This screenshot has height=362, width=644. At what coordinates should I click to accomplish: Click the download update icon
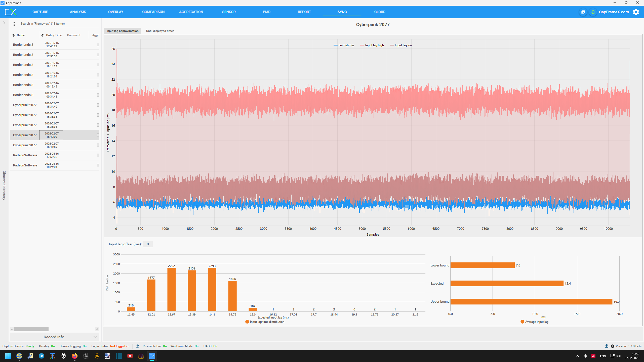pyautogui.click(x=607, y=346)
